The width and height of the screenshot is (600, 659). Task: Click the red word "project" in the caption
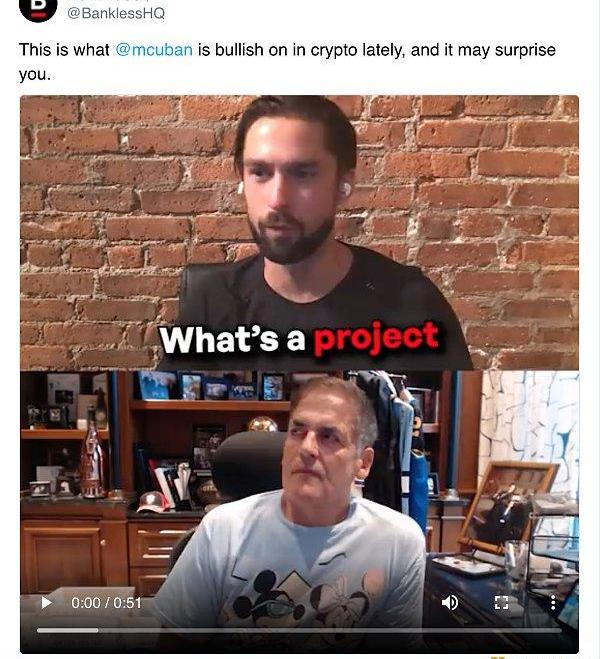(x=376, y=338)
